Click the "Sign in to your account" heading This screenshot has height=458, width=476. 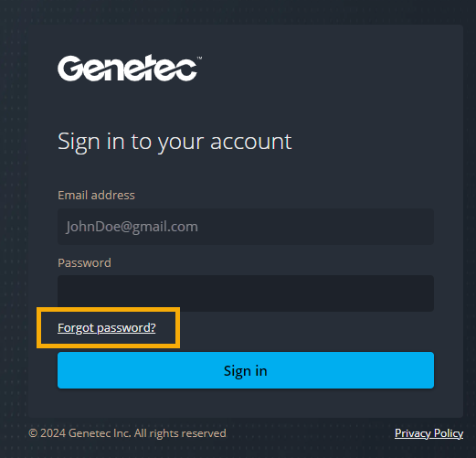(175, 142)
